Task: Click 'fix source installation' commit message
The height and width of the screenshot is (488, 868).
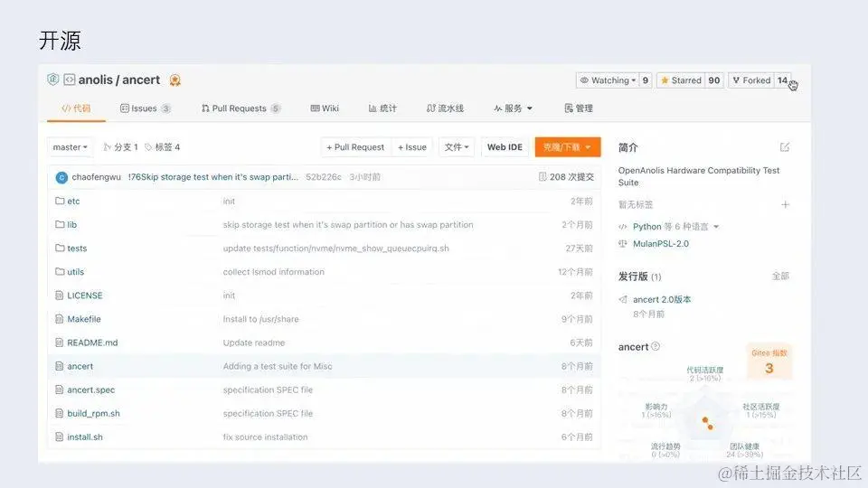Action: (265, 437)
